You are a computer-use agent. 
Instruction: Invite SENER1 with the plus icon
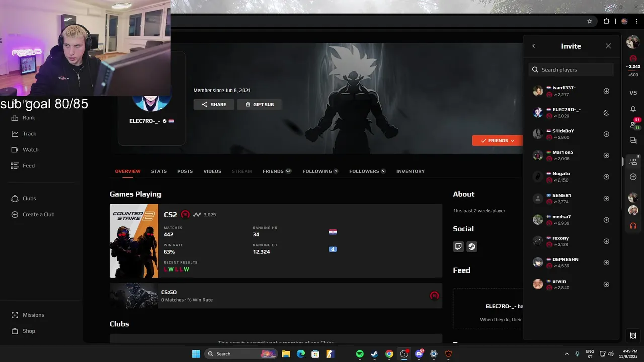606,199
